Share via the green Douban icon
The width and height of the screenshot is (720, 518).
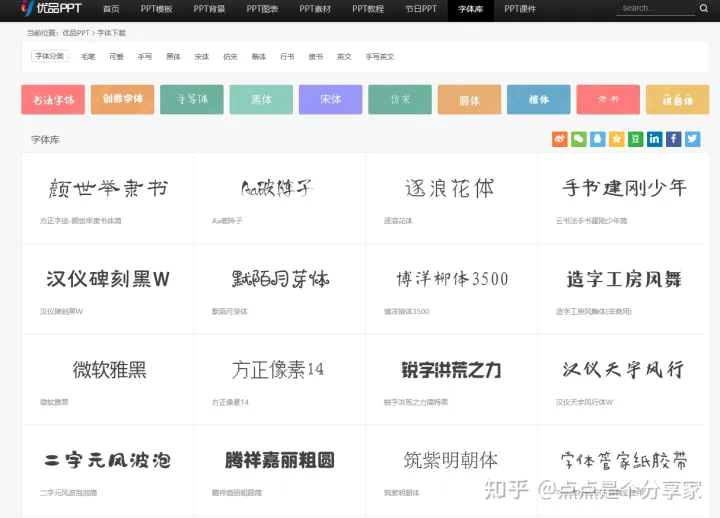636,139
